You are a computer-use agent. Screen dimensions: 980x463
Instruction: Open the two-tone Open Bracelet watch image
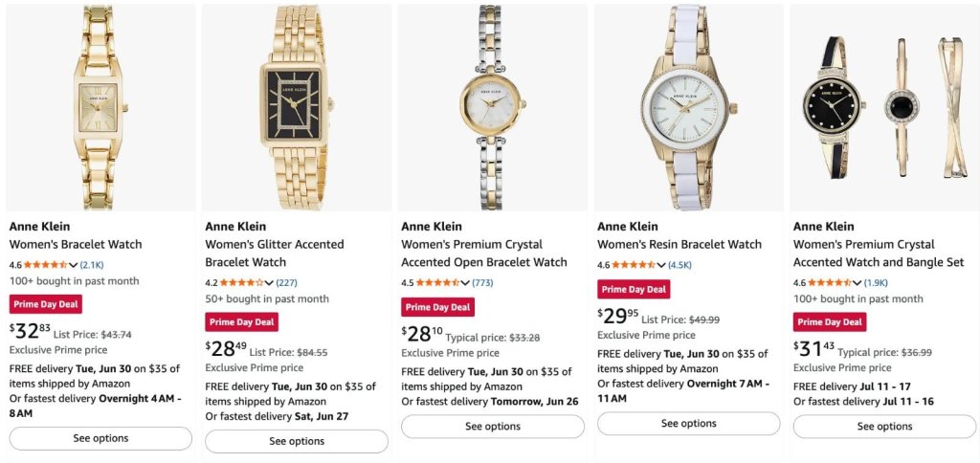pos(493,107)
